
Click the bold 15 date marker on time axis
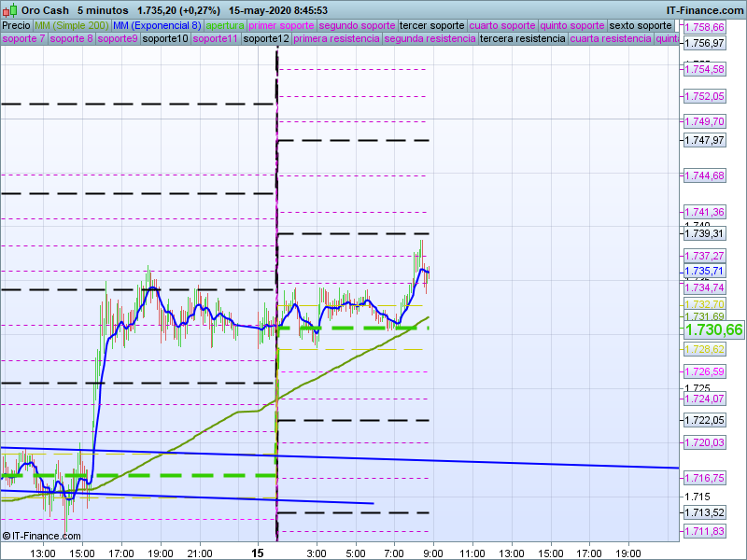[x=259, y=553]
